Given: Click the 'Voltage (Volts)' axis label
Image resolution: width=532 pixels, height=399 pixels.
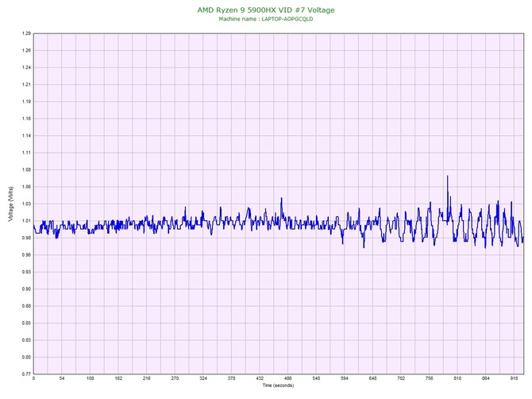Looking at the screenshot, I should click(x=11, y=204).
